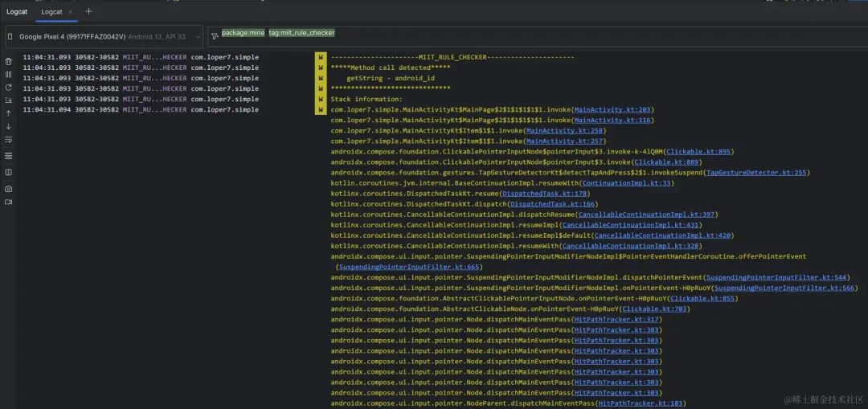Click the scroll-to-end icon
868x409 pixels.
pos(8,100)
